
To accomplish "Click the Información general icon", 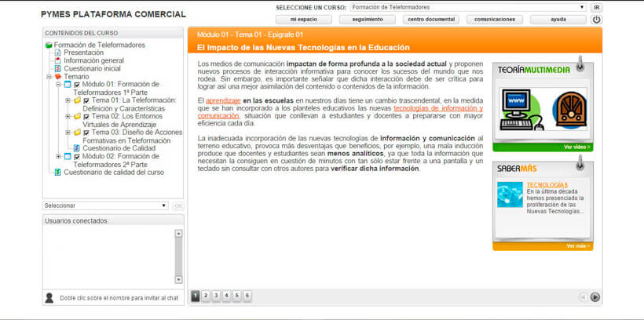I will [x=57, y=60].
